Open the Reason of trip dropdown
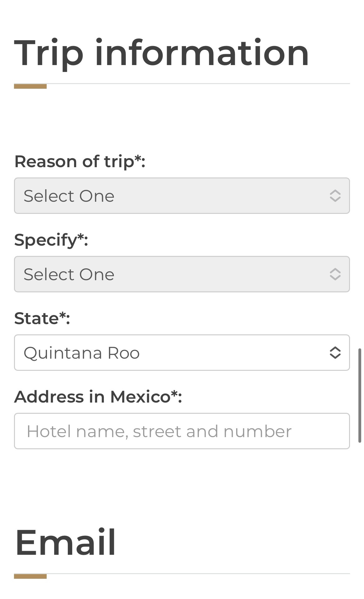 coord(182,196)
